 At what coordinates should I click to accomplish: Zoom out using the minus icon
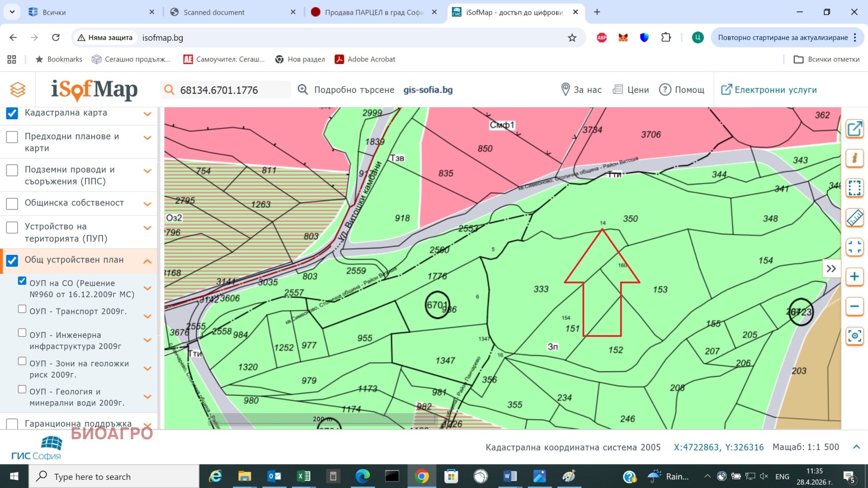(x=854, y=306)
